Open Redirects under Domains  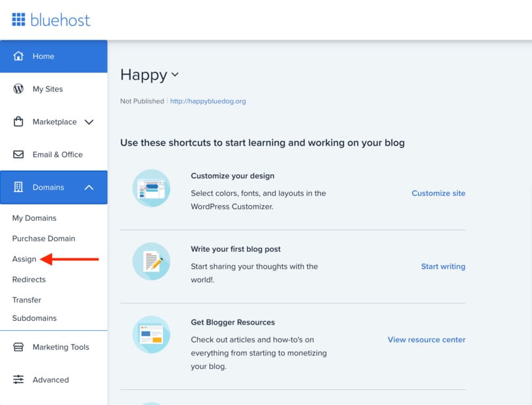click(x=29, y=279)
